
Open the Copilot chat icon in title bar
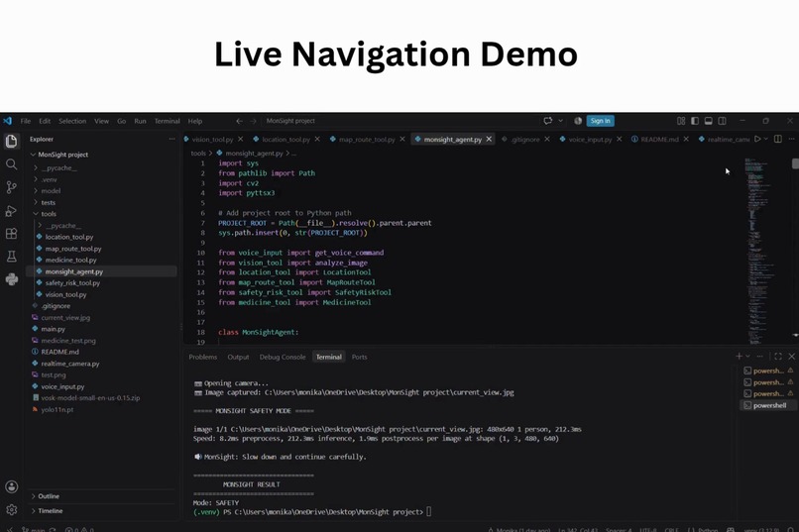[x=548, y=121]
